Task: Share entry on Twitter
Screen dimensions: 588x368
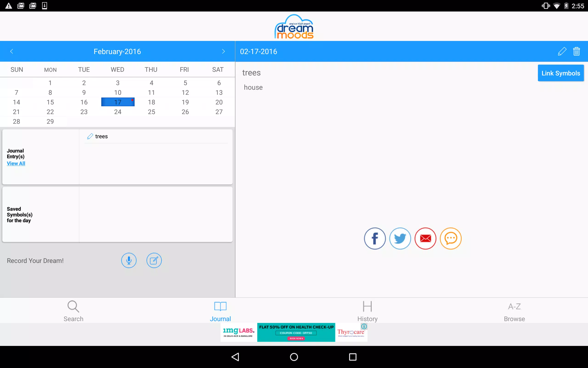Action: pyautogui.click(x=400, y=239)
